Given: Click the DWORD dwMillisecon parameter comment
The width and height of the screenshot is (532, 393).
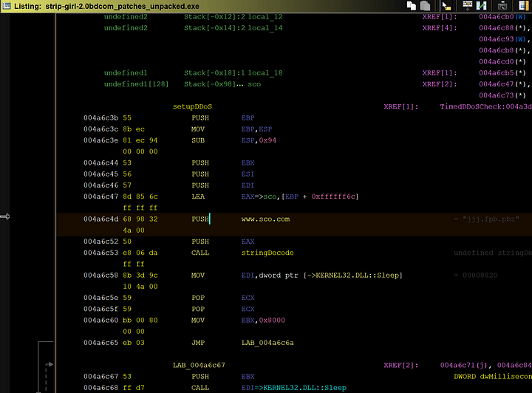Looking at the screenshot, I should pyautogui.click(x=493, y=377).
